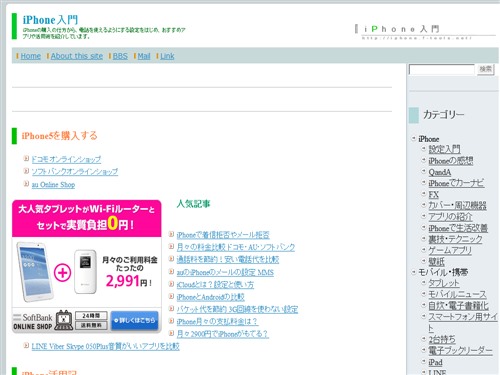Click the iPhone parent category heading
500x375 pixels.
tap(429, 139)
